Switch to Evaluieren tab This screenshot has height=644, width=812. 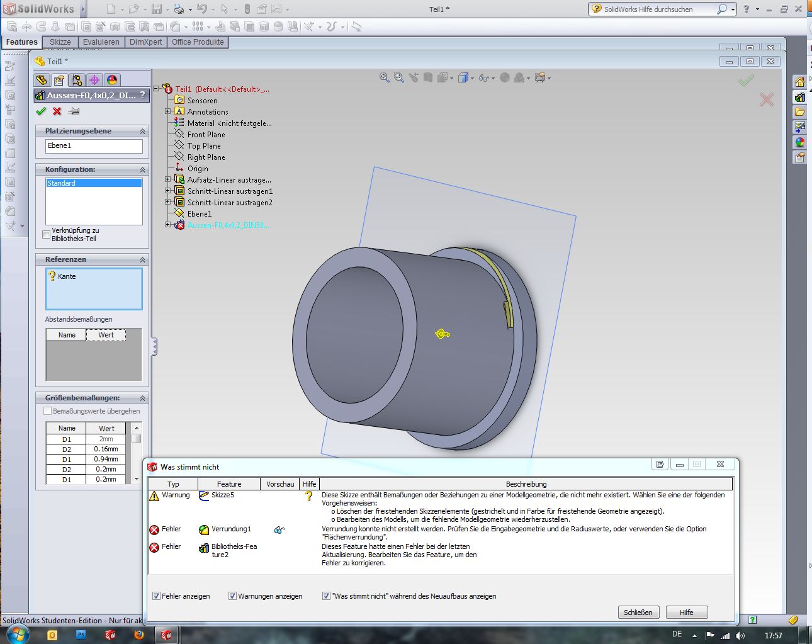pyautogui.click(x=101, y=42)
